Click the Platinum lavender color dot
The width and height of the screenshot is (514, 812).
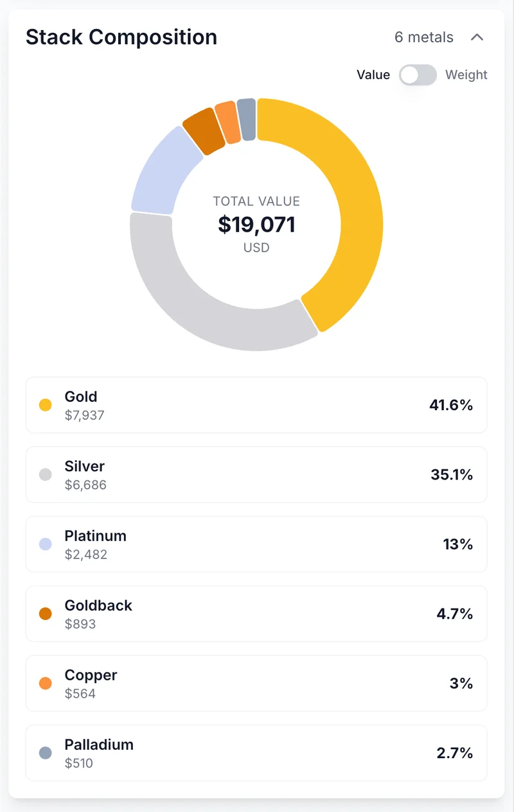46,544
